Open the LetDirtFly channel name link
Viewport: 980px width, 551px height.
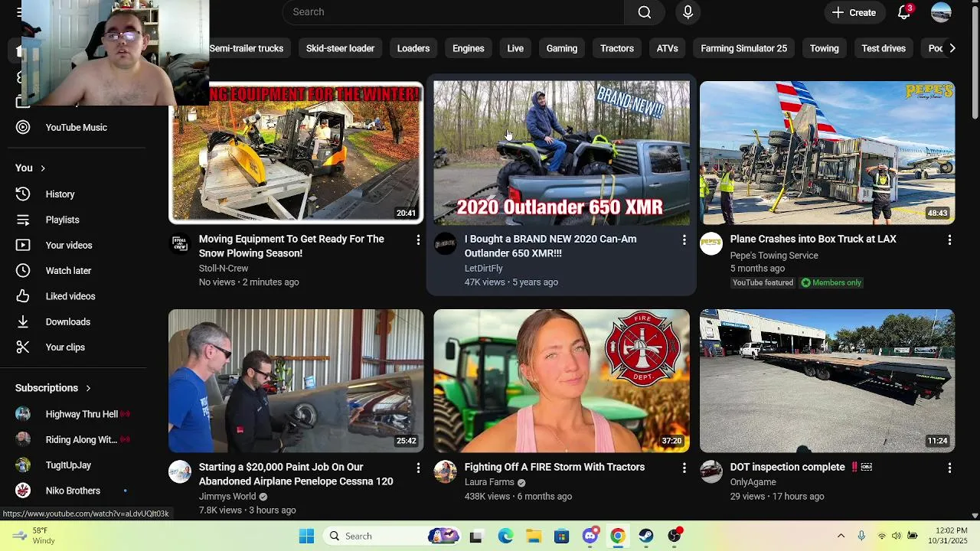pos(483,269)
